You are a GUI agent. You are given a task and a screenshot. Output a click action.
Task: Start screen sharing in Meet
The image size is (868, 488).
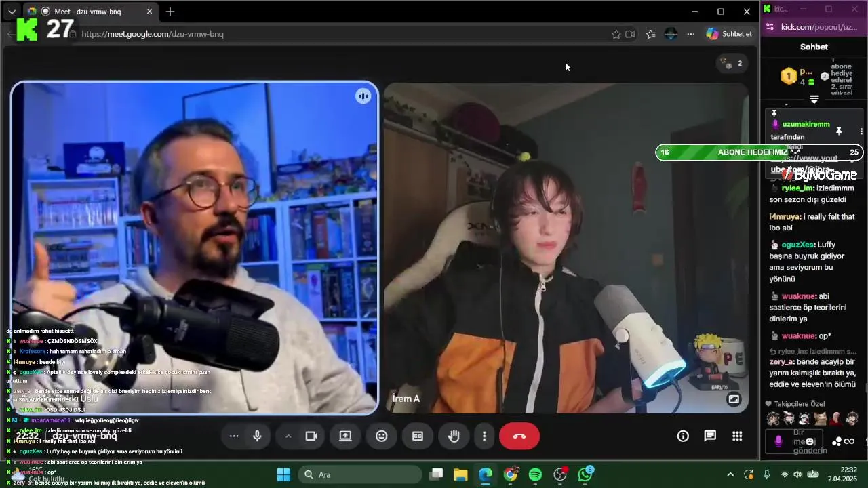[345, 436]
